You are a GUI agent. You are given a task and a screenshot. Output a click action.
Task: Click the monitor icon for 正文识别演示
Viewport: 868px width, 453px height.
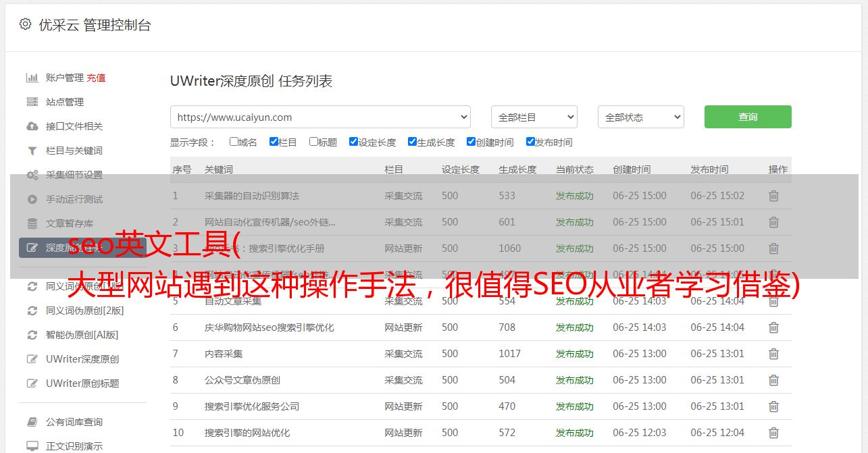coord(32,446)
